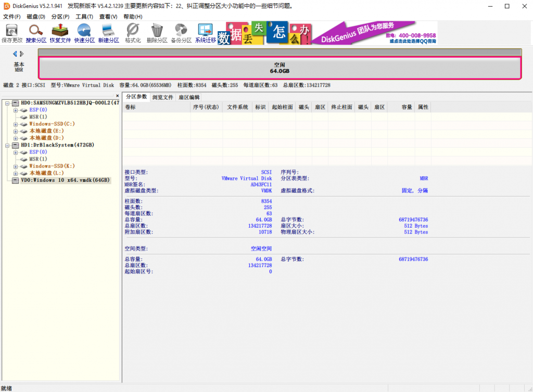Open the 磁盘(D) menu
The width and height of the screenshot is (533, 392).
coord(36,17)
